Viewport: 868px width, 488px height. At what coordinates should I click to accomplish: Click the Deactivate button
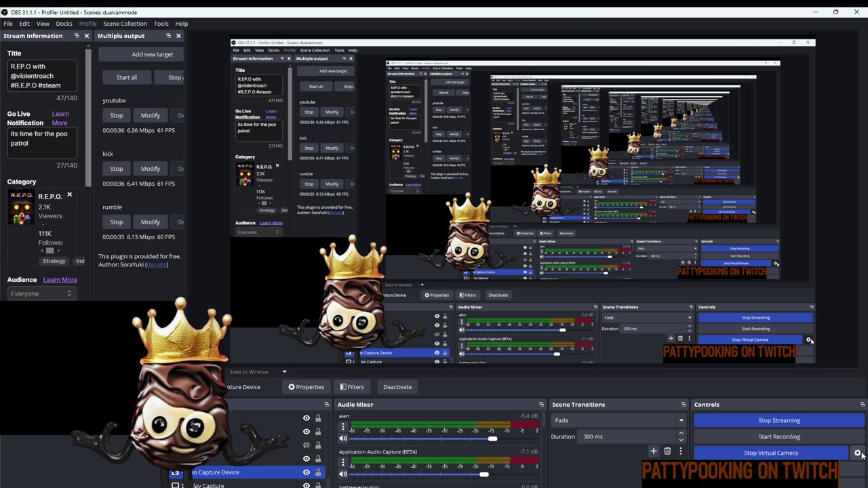(x=397, y=387)
